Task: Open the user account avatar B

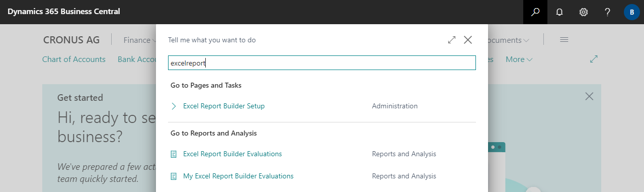Action: 632,12
